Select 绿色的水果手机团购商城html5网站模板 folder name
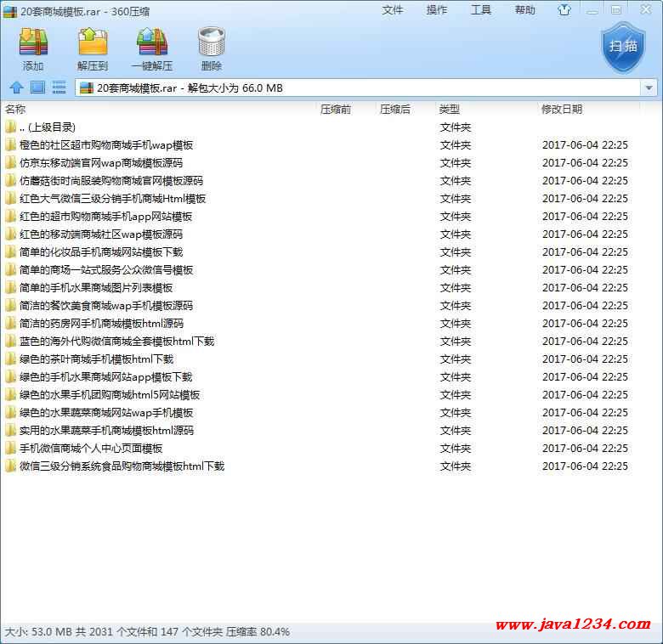 [x=110, y=395]
